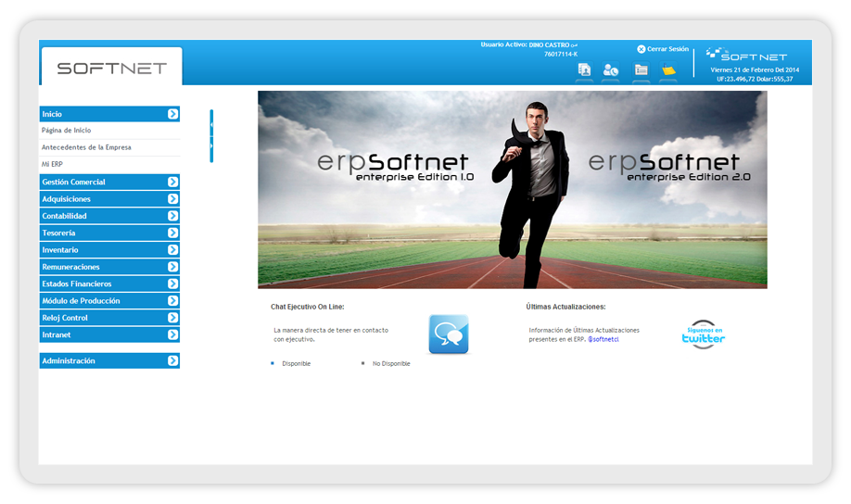This screenshot has width=851, height=504.
Task: Open the Remuneraciones menu
Action: click(x=109, y=267)
